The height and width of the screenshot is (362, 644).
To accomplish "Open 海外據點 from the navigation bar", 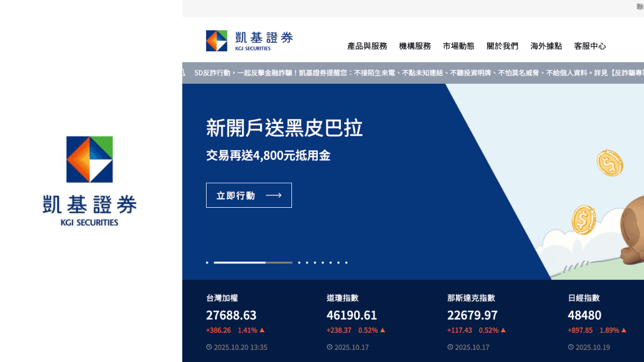I will pos(546,46).
